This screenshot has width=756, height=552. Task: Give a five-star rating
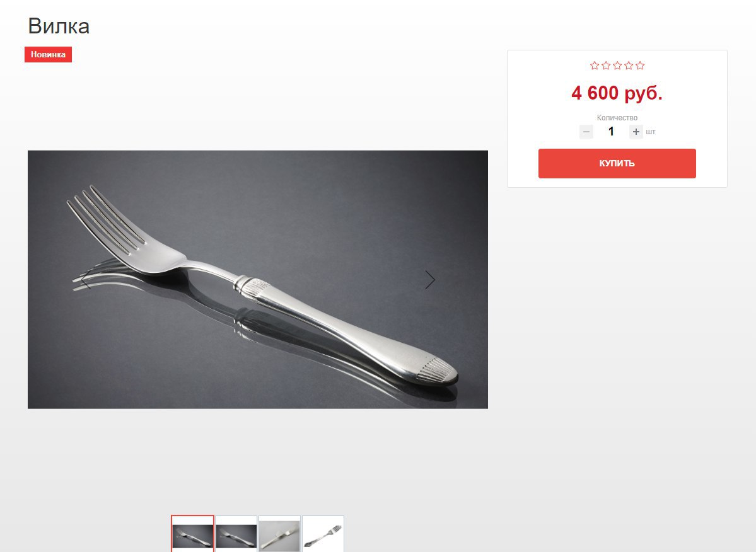tap(640, 66)
